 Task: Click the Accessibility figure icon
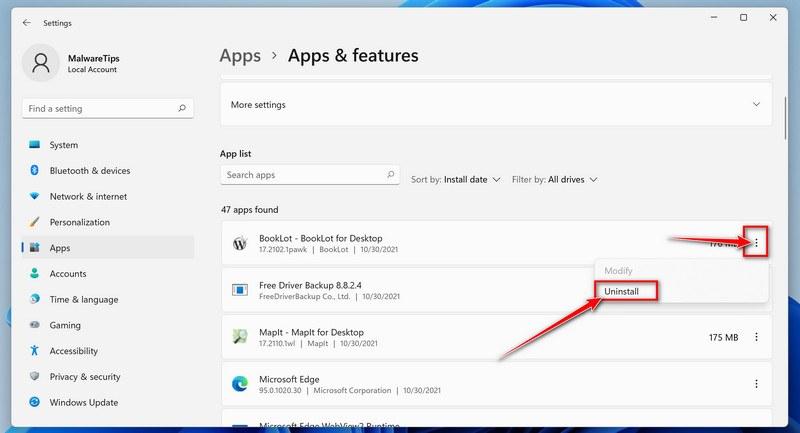tap(34, 350)
